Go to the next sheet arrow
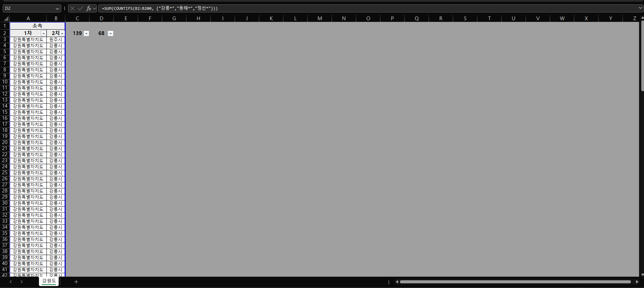This screenshot has width=644, height=288. [22, 282]
